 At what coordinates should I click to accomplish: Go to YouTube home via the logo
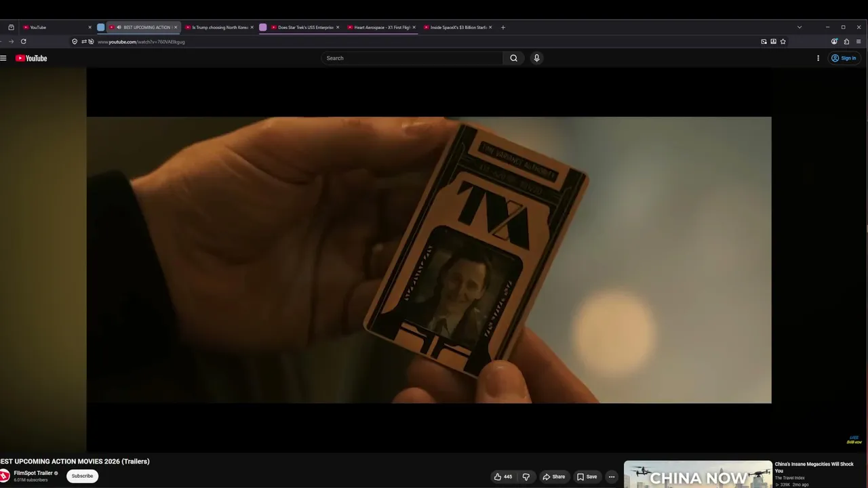point(31,58)
